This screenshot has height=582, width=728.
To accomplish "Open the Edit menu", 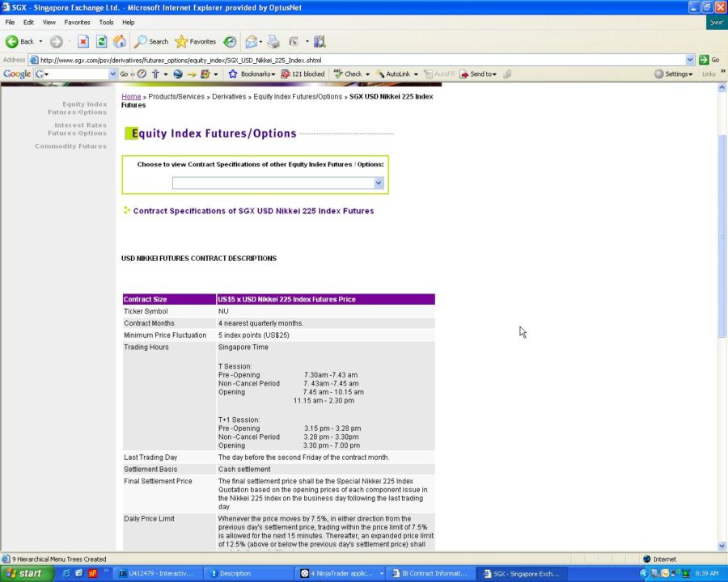I will click(x=28, y=23).
